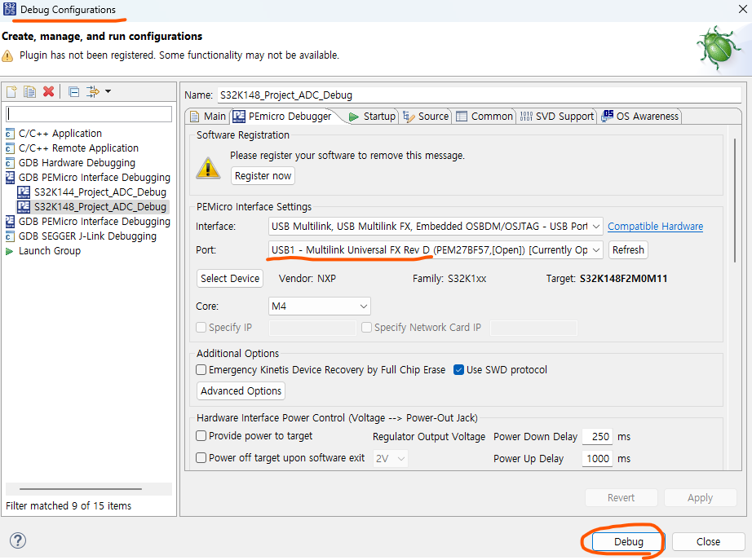Open the regulator voltage 2V dropdown
The height and width of the screenshot is (560, 752).
391,458
